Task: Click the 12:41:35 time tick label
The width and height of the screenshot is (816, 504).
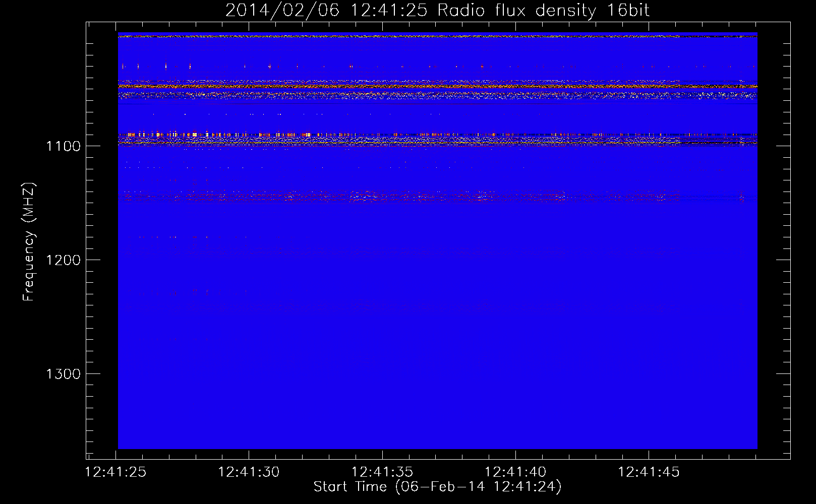Action: click(x=382, y=472)
